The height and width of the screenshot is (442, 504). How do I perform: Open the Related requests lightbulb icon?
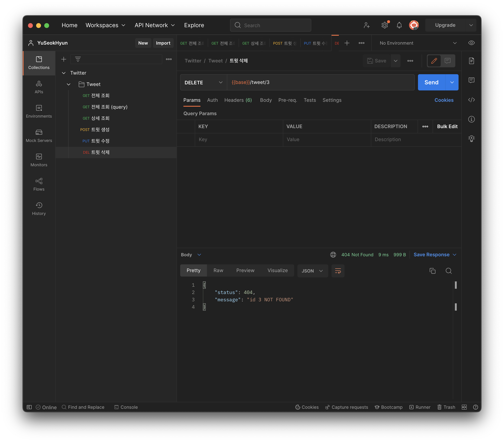pyautogui.click(x=471, y=139)
